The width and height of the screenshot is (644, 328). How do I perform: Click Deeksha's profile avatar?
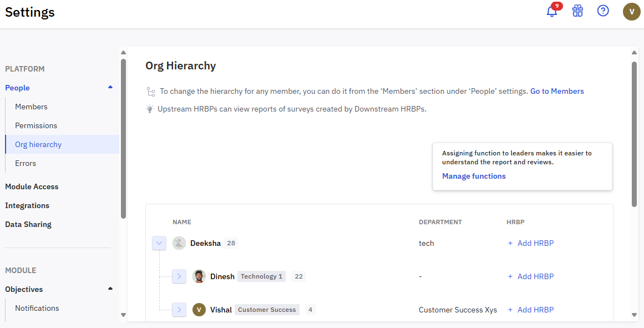(x=179, y=243)
